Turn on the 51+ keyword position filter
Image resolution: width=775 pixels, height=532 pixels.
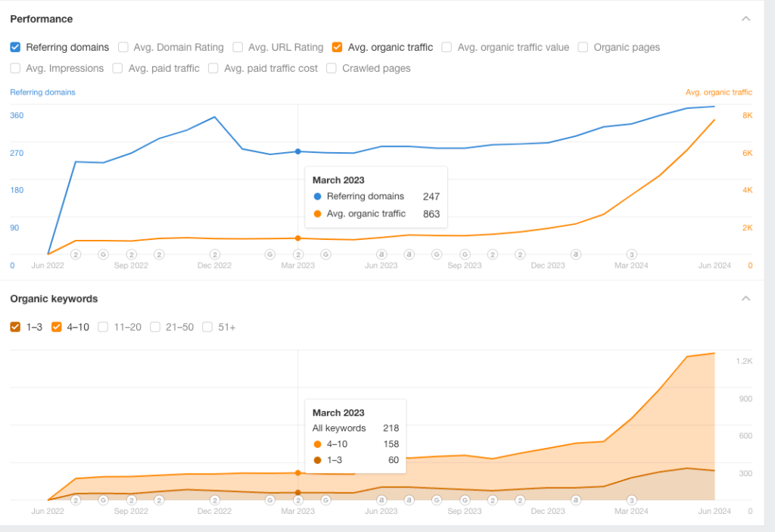pos(207,327)
